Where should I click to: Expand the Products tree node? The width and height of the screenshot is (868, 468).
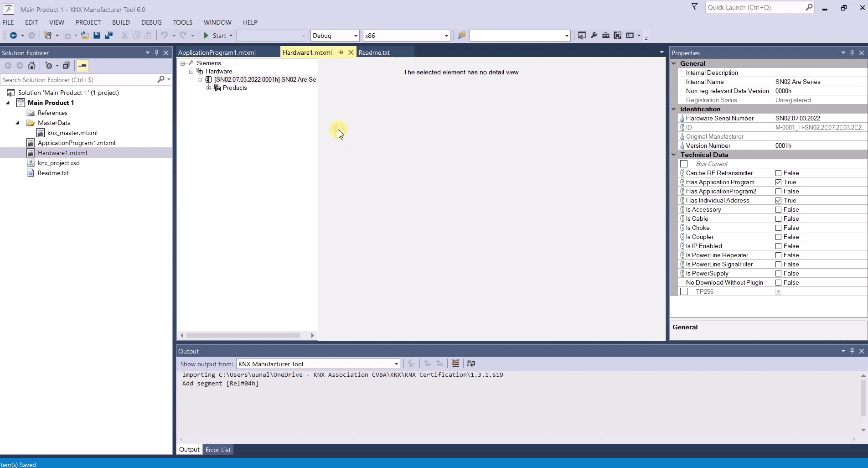(208, 88)
